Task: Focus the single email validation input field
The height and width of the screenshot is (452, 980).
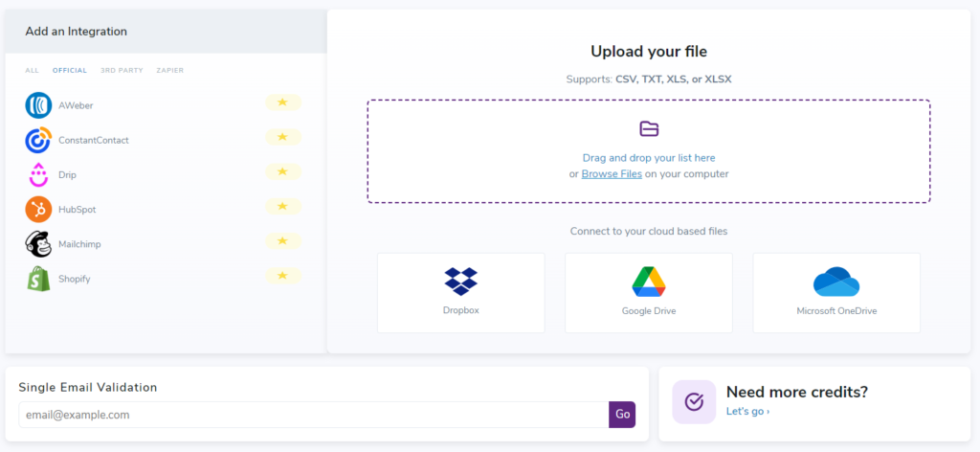Action: point(313,415)
